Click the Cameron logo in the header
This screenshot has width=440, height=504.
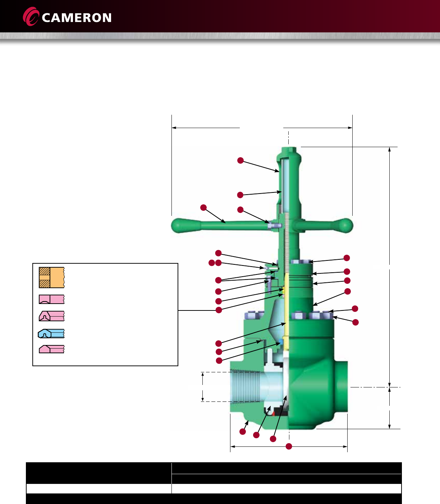(67, 17)
